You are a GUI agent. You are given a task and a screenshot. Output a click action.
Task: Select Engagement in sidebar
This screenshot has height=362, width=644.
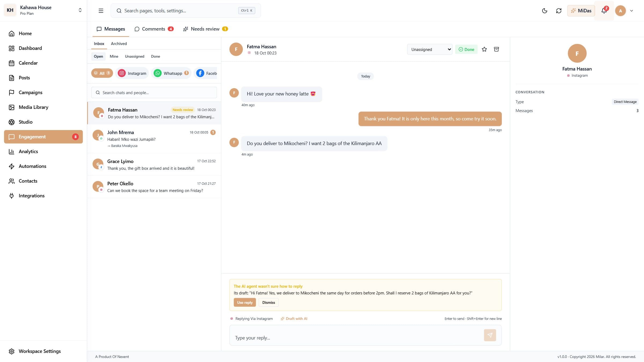(x=43, y=137)
